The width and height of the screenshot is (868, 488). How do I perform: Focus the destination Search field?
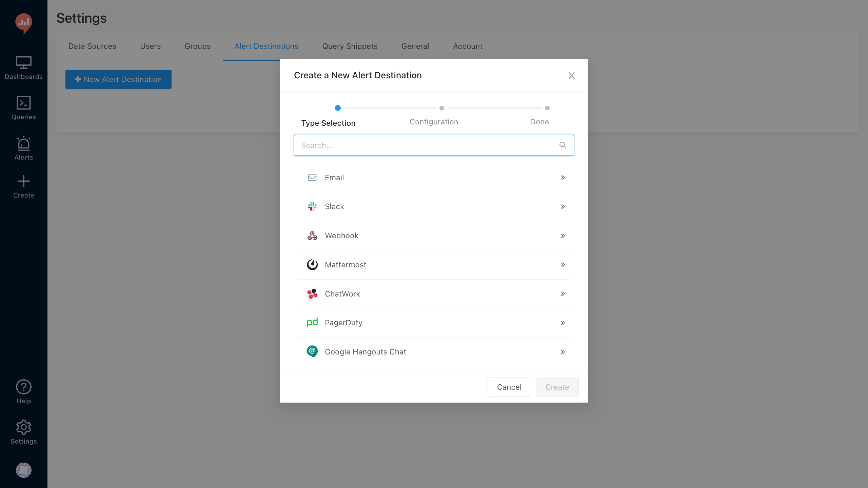point(422,145)
